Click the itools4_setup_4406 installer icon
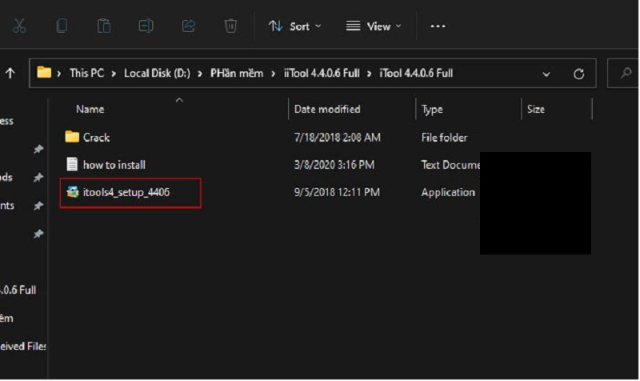This screenshot has width=640, height=381. click(x=73, y=192)
